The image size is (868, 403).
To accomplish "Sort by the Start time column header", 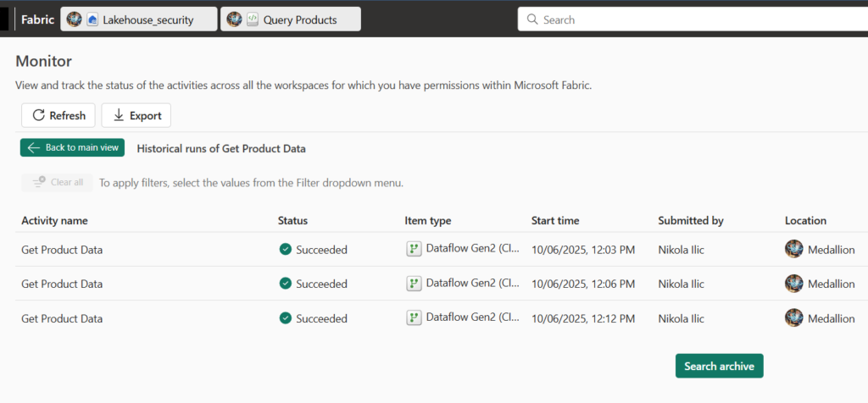I will pyautogui.click(x=555, y=220).
